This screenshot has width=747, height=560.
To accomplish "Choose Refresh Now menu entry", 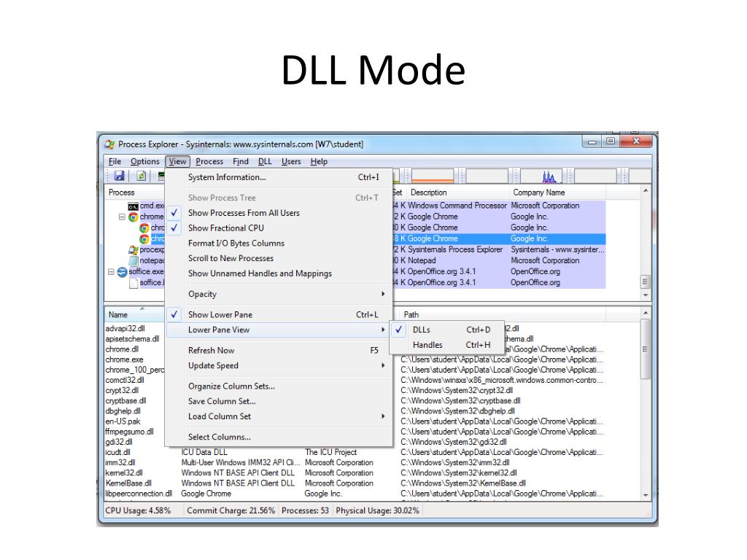I will click(279, 351).
